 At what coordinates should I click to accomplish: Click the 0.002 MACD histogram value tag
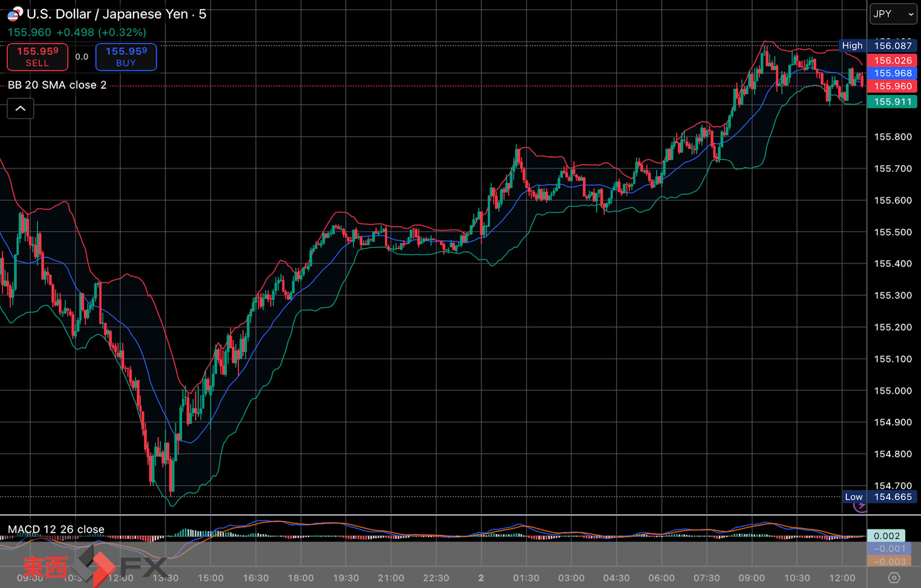click(887, 536)
